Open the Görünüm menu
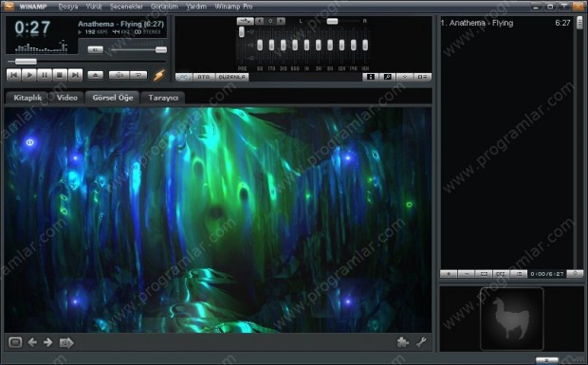The image size is (588, 365). coord(164,7)
